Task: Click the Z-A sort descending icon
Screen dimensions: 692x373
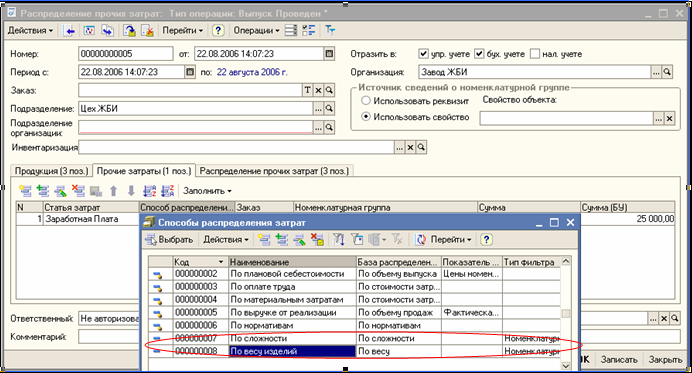Action: coord(167,191)
